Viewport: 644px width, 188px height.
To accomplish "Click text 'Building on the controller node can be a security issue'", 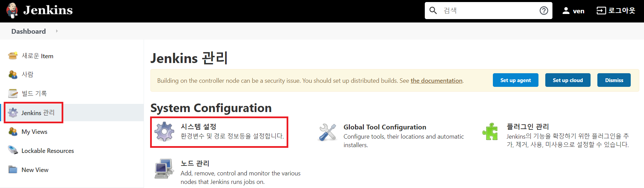I will click(228, 81).
